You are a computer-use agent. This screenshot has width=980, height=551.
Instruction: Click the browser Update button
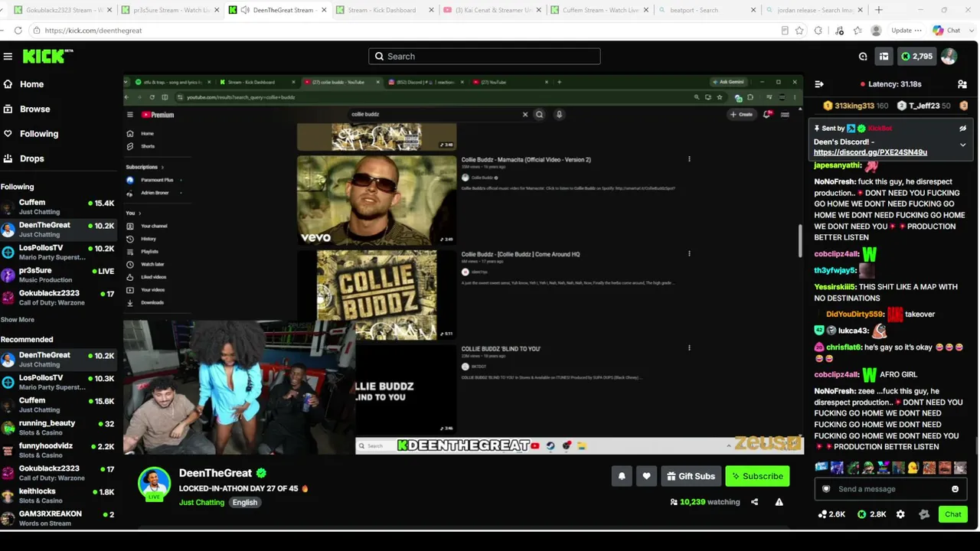coord(906,31)
